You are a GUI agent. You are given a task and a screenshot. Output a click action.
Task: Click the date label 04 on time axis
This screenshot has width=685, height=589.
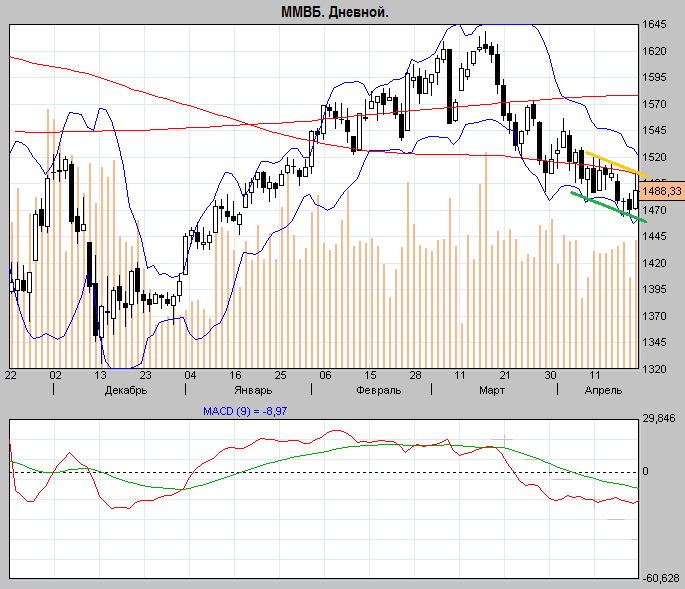(x=190, y=375)
